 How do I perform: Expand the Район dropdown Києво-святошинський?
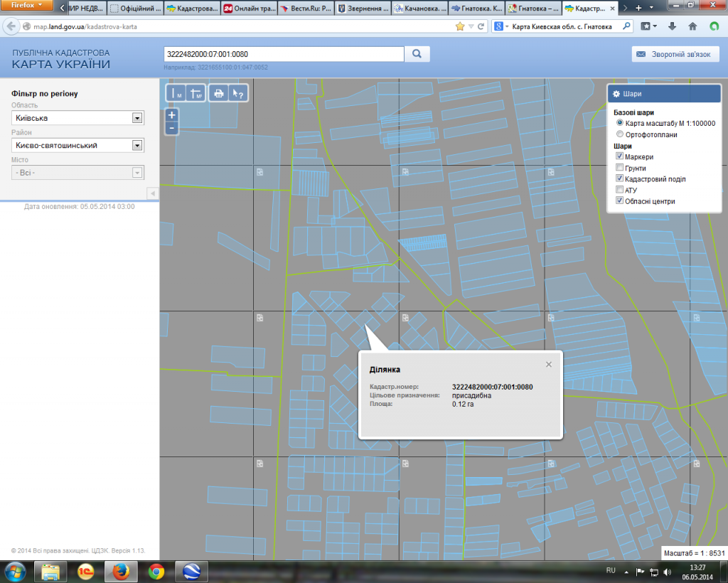tap(137, 145)
